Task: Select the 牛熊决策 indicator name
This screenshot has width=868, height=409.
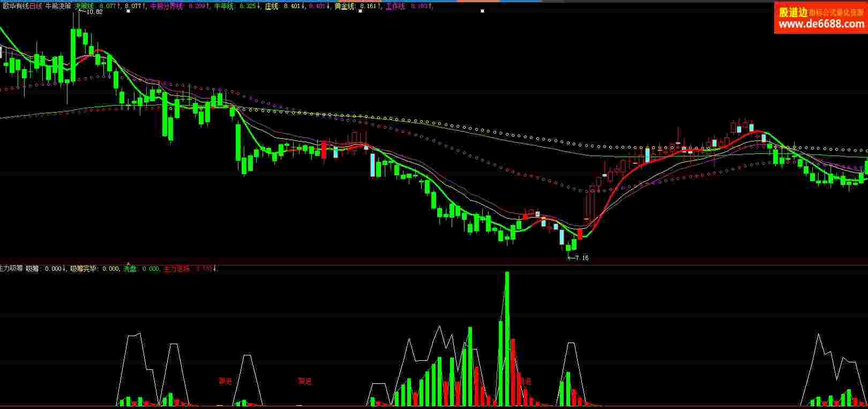Action: [x=59, y=6]
